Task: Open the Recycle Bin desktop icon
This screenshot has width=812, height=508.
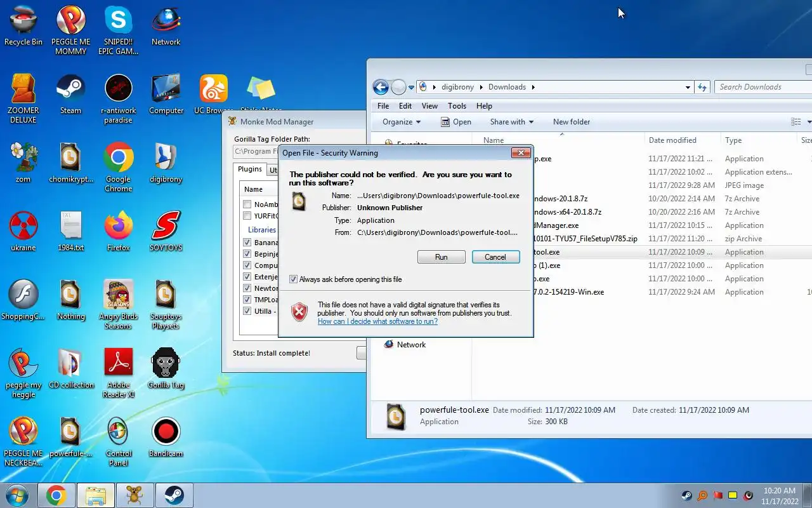Action: coord(23,27)
